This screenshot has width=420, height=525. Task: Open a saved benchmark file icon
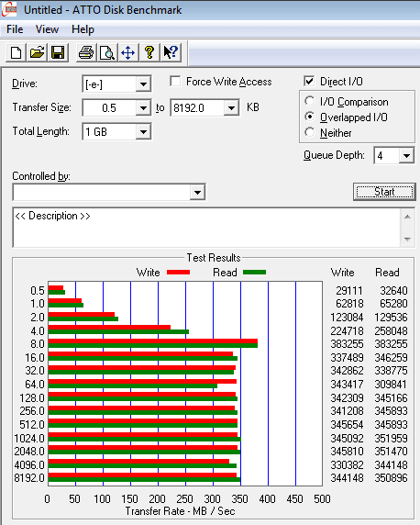[37, 52]
